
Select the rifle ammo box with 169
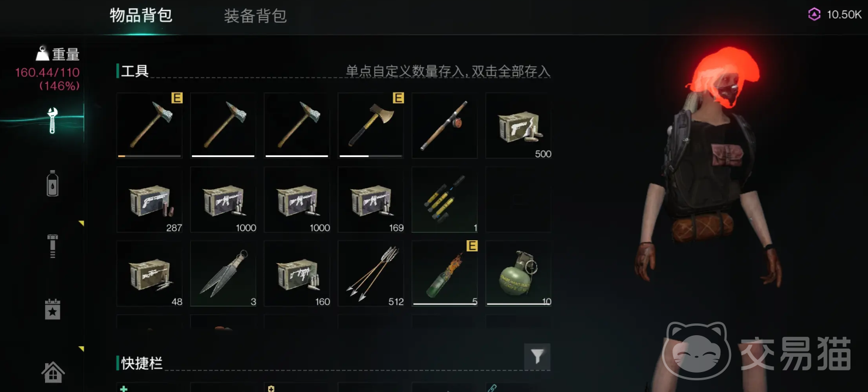[370, 199]
